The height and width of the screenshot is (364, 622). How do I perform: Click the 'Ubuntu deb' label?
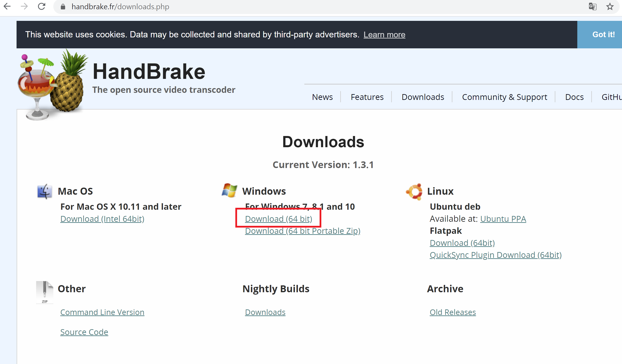click(455, 206)
